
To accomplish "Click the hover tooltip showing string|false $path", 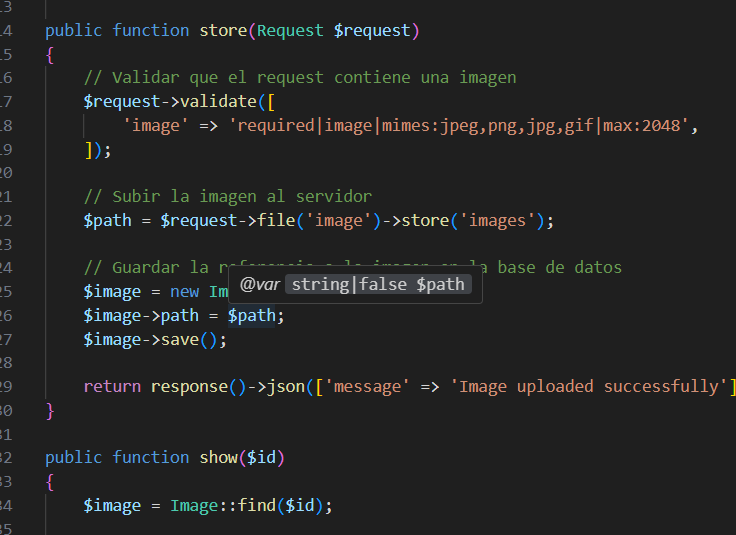I will pyautogui.click(x=356, y=285).
